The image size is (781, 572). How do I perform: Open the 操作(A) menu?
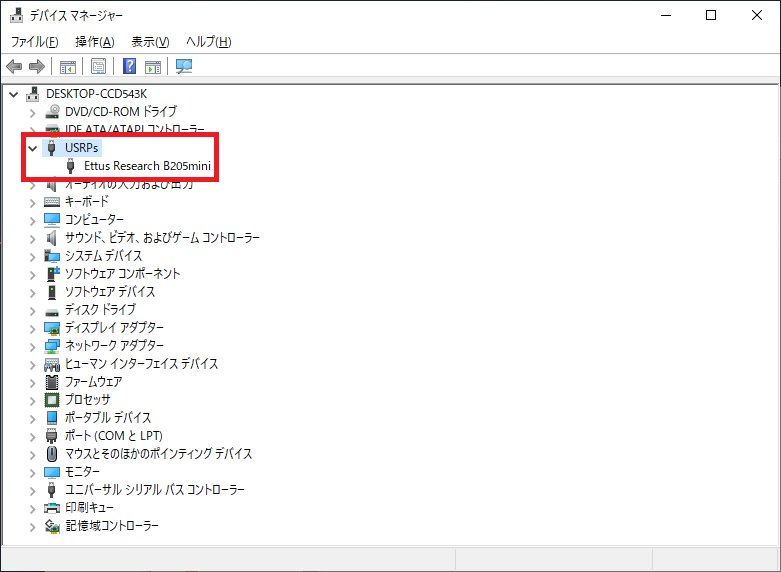tap(94, 42)
